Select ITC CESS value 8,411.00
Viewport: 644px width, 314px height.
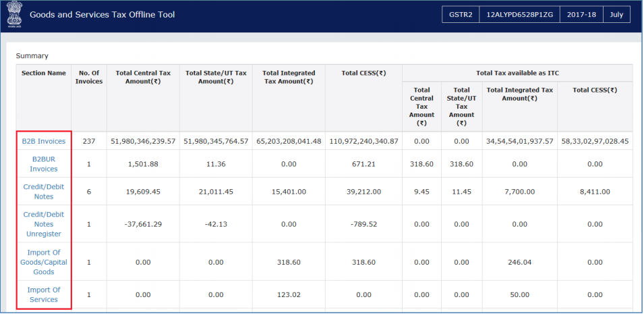595,192
